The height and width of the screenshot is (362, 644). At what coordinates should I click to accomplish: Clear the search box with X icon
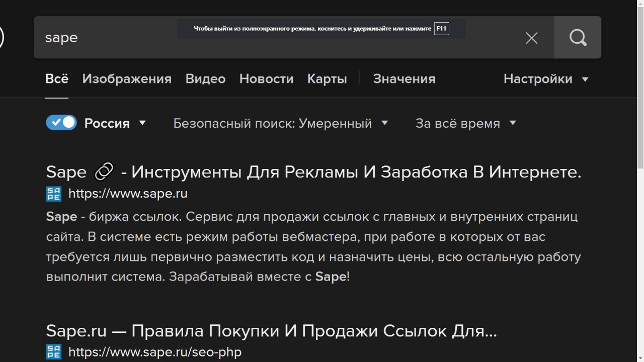(x=532, y=38)
